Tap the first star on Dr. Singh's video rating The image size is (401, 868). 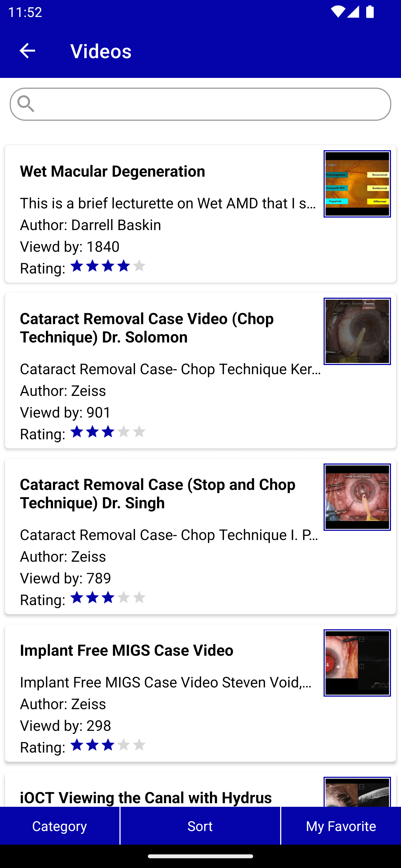[77, 597]
